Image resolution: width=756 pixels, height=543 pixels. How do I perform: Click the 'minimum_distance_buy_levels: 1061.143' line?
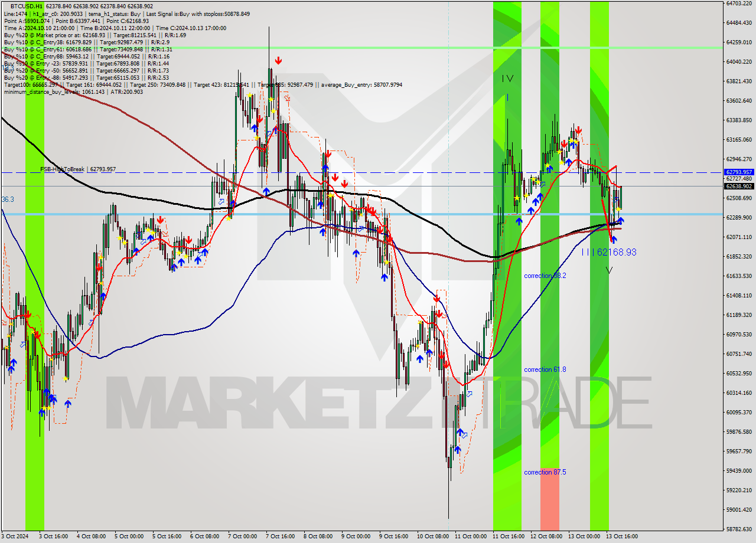(x=73, y=91)
